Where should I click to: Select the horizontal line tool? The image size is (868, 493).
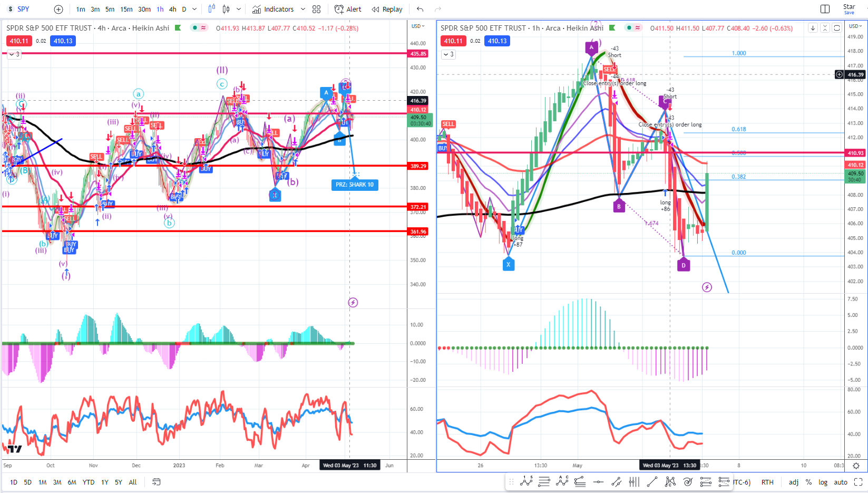pos(598,481)
